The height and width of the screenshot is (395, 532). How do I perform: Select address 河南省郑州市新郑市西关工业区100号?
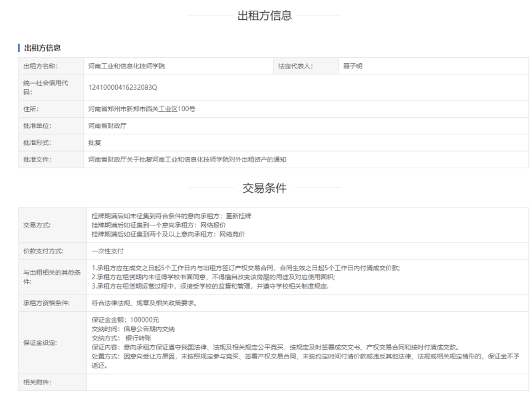(x=142, y=109)
